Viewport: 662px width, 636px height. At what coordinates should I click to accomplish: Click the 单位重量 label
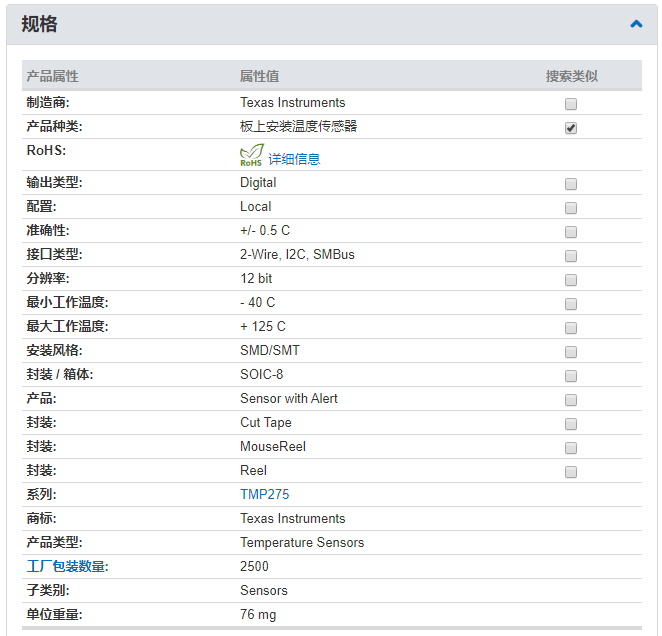[54, 614]
